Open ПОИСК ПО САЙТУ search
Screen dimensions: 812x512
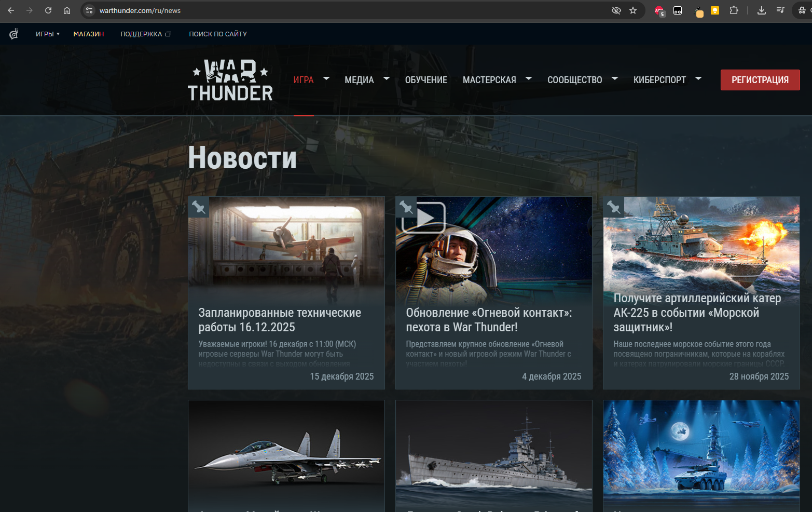(x=218, y=34)
